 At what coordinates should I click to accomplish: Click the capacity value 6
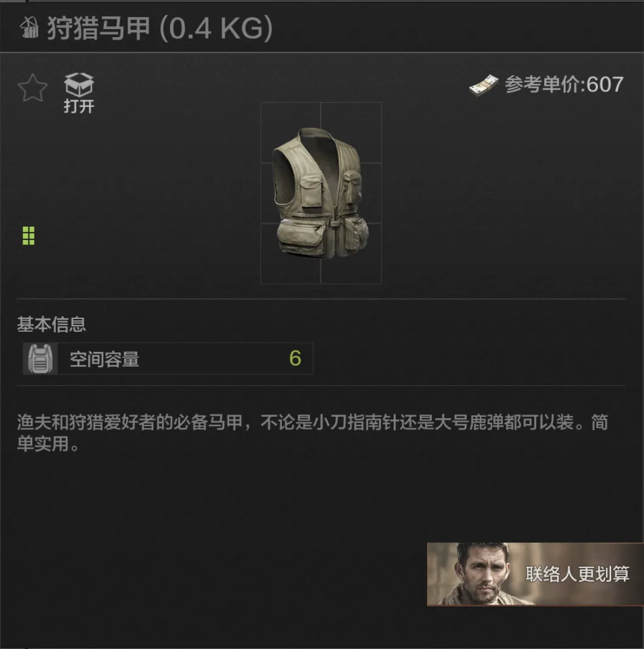[x=295, y=359]
